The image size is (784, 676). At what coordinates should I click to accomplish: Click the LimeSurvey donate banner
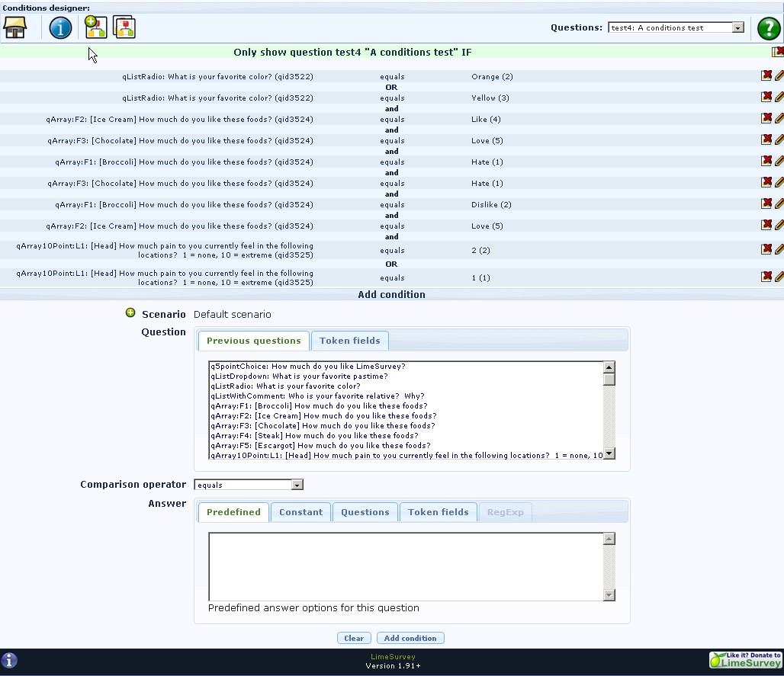[745, 659]
